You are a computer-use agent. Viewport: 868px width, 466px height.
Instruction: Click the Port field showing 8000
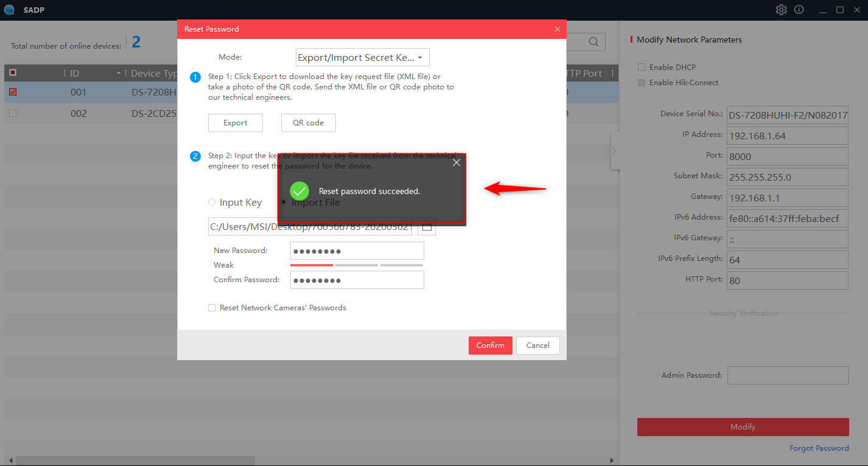tap(788, 156)
